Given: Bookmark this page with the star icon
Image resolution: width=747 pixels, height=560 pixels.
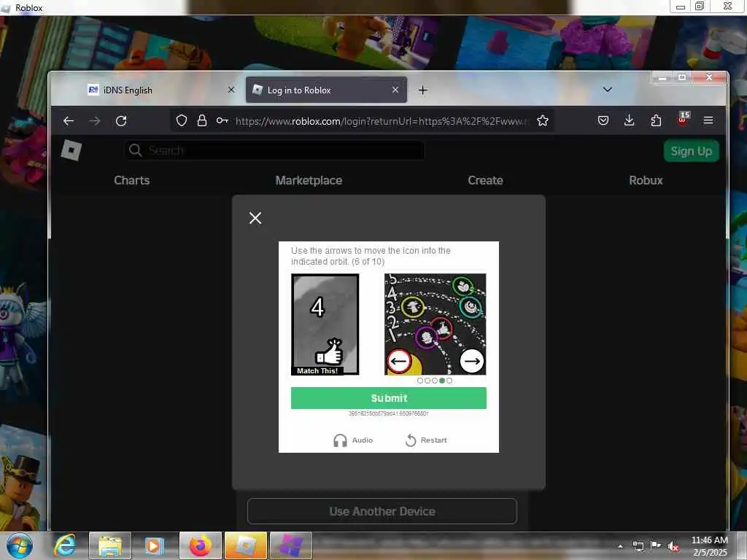Looking at the screenshot, I should click(x=543, y=120).
